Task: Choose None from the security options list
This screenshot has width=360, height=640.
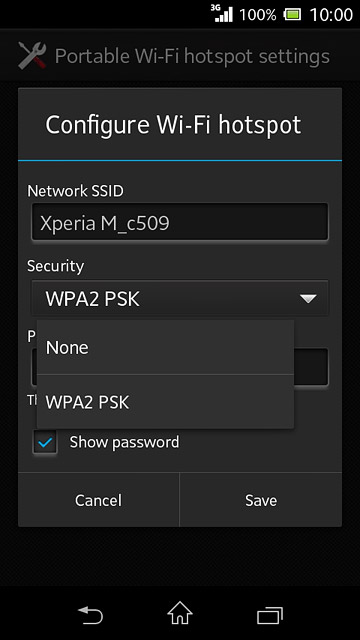Action: pos(165,347)
